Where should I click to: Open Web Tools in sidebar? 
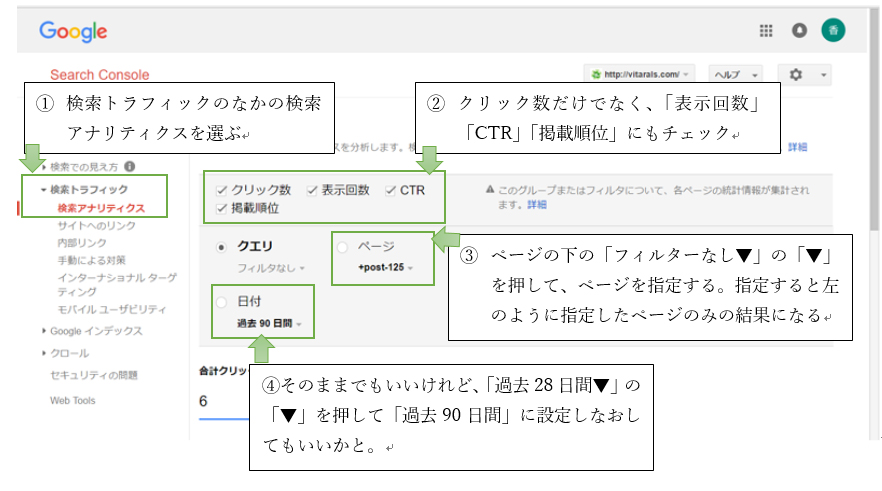(73, 400)
